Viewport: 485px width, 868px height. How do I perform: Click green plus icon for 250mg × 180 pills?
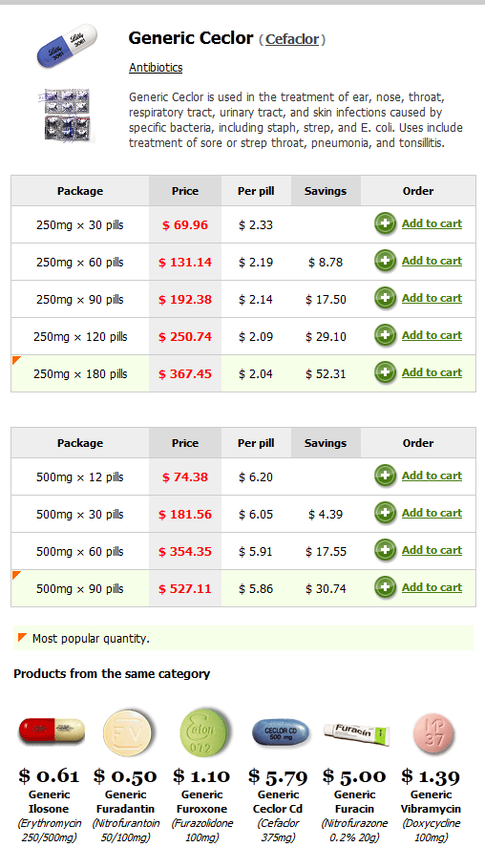pyautogui.click(x=385, y=372)
